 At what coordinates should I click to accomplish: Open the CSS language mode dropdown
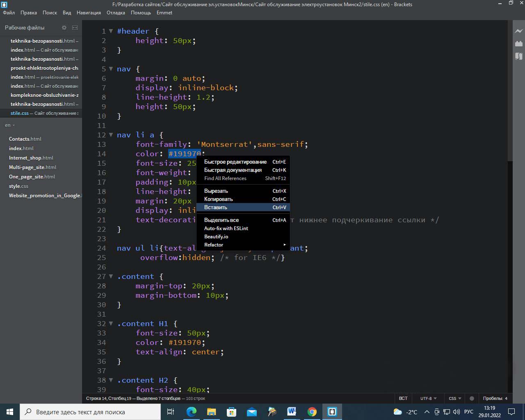click(x=455, y=398)
